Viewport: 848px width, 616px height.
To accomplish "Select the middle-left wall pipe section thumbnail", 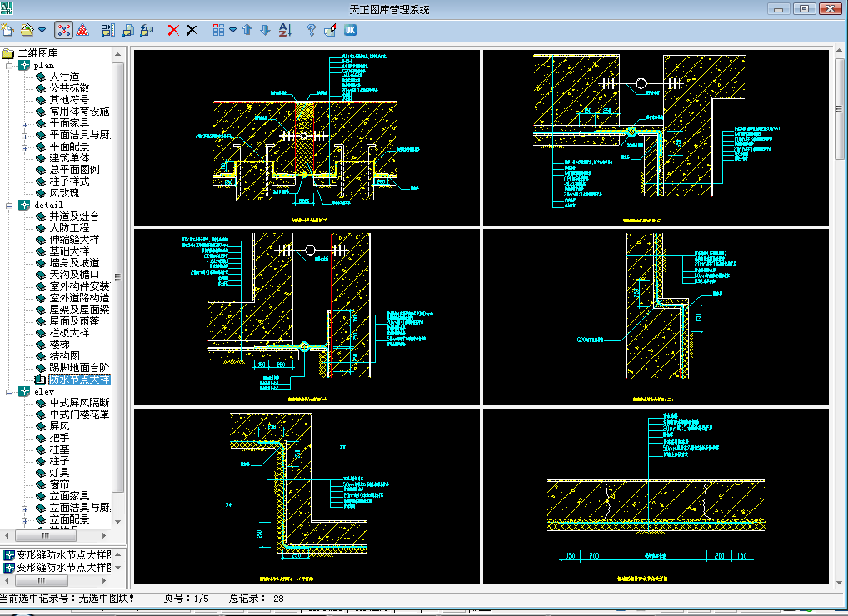I will (x=307, y=316).
